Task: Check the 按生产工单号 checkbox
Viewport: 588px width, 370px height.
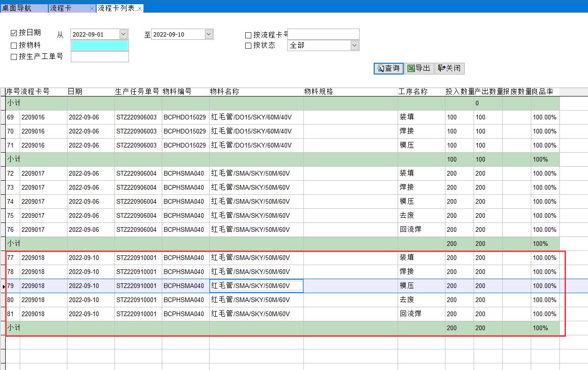Action: click(14, 57)
